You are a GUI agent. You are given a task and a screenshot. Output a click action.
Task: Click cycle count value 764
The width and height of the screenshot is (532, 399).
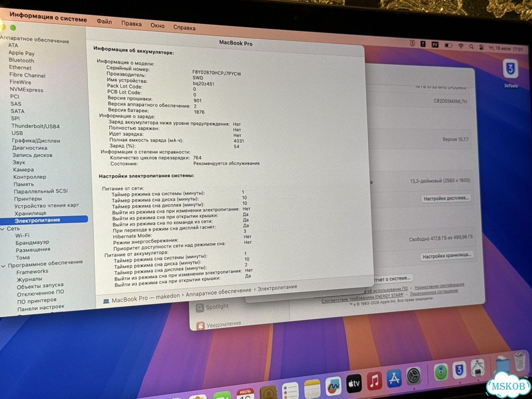point(197,158)
